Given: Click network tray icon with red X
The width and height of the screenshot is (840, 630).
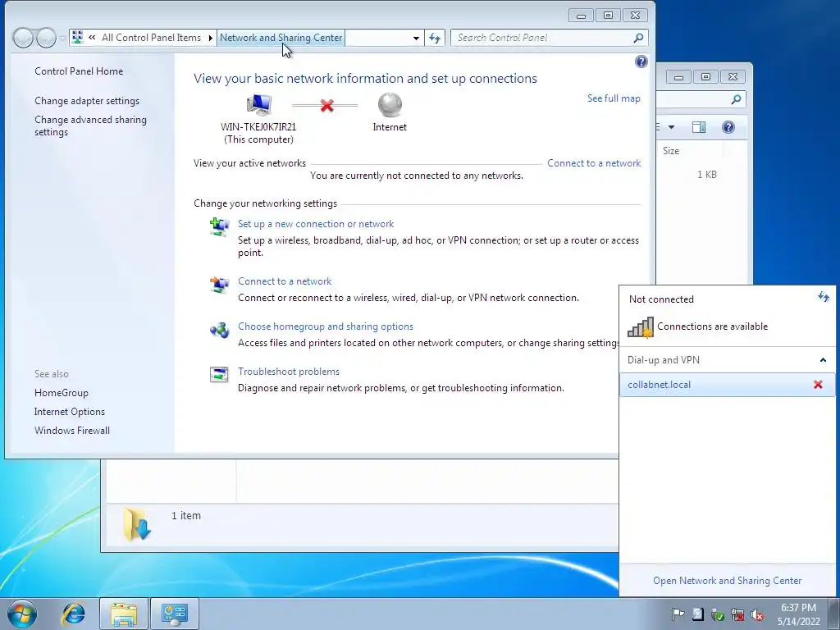Looking at the screenshot, I should pyautogui.click(x=737, y=614).
